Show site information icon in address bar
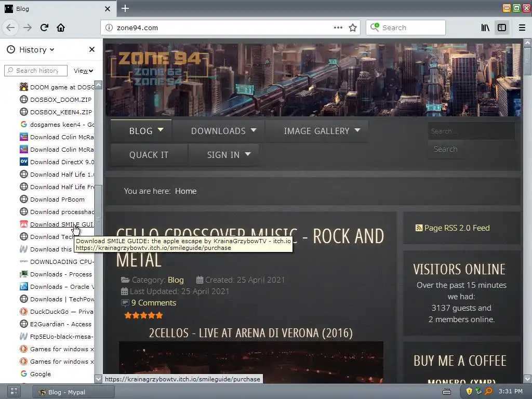This screenshot has height=399, width=532. click(x=109, y=28)
